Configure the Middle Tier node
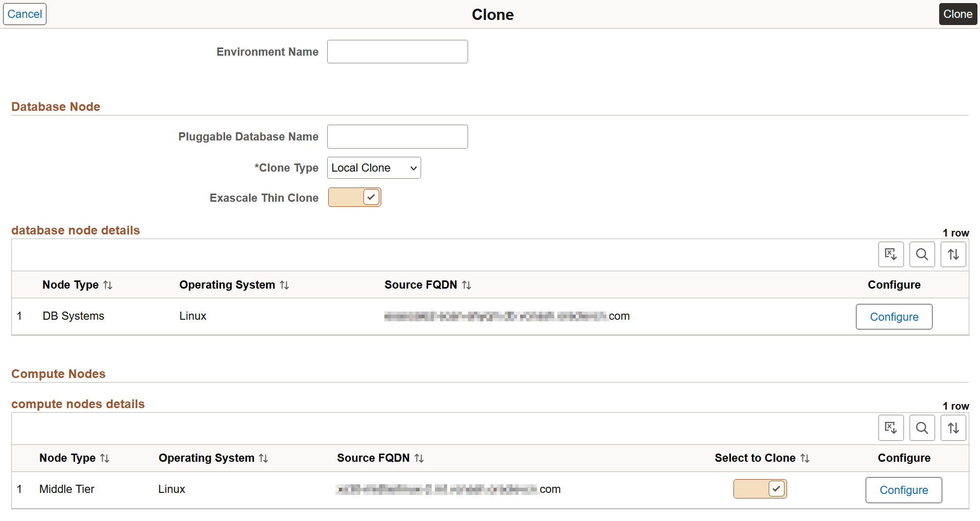 coord(903,490)
